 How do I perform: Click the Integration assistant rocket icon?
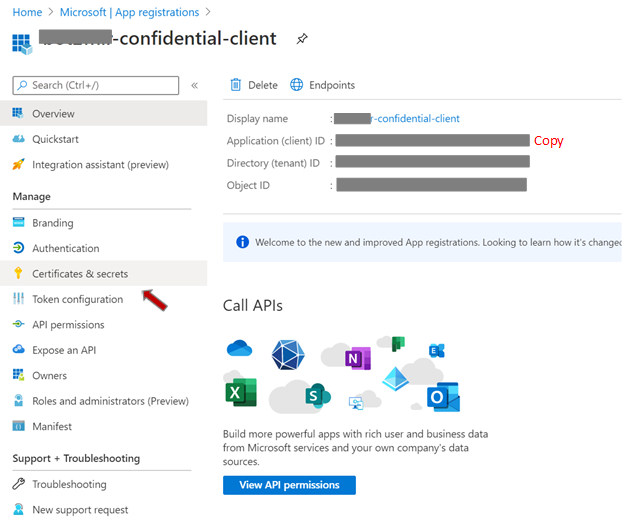[18, 165]
